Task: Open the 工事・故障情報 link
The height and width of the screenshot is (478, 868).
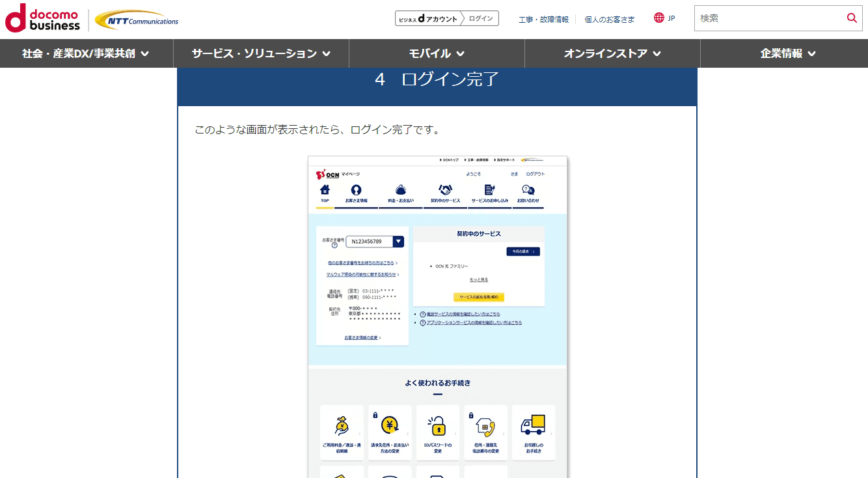Action: click(543, 19)
